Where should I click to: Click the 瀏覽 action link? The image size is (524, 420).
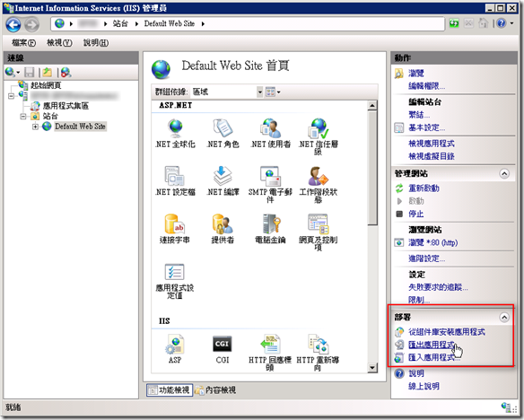click(416, 74)
